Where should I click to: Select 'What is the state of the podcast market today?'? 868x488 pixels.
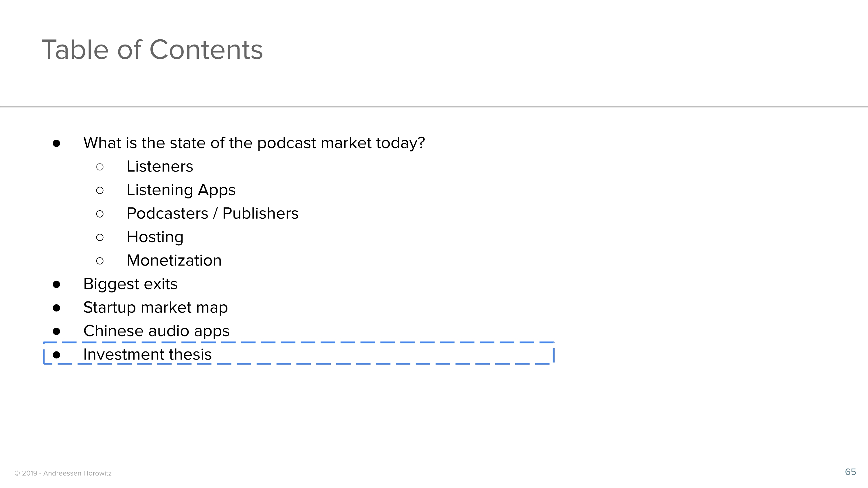[x=254, y=143]
